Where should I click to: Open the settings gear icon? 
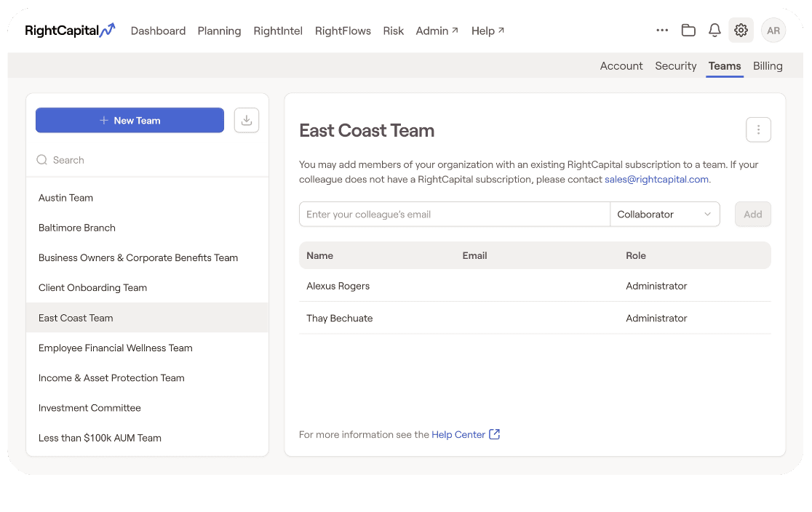741,31
